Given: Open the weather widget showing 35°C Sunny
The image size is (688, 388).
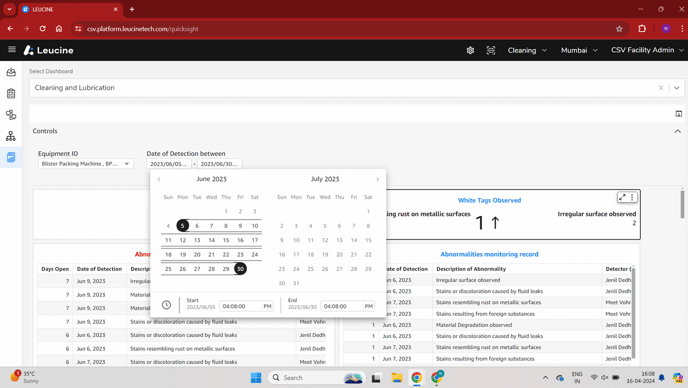Looking at the screenshot, I should [x=25, y=377].
